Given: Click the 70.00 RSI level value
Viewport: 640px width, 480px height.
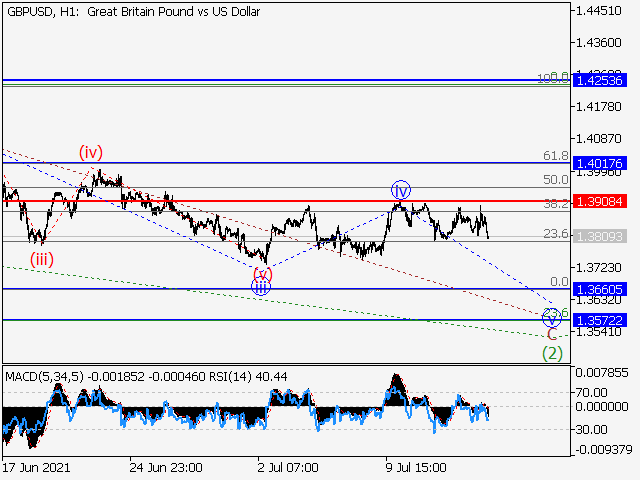Looking at the screenshot, I should (591, 393).
